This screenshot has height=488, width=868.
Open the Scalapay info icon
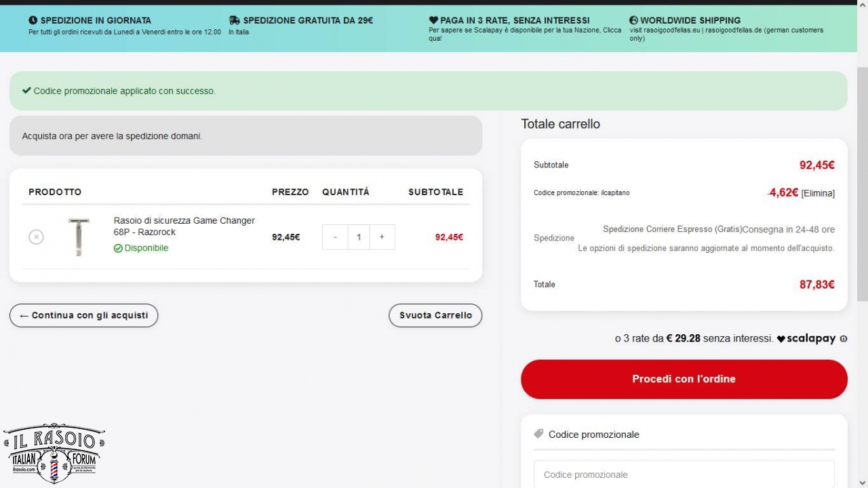[843, 339]
